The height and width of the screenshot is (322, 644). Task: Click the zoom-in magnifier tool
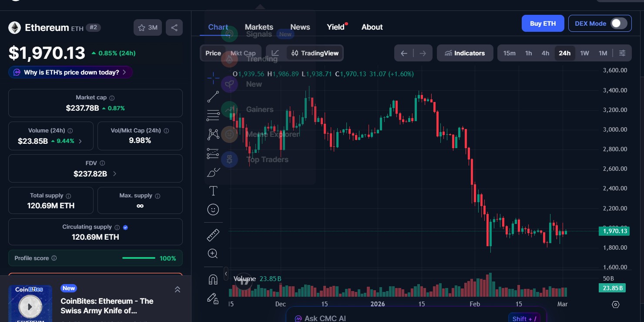[x=213, y=253]
